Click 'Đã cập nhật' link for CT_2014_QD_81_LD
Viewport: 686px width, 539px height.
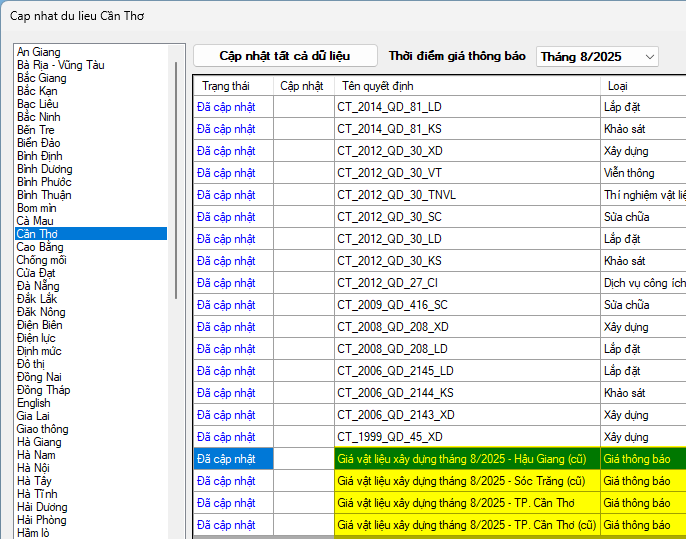tap(226, 107)
